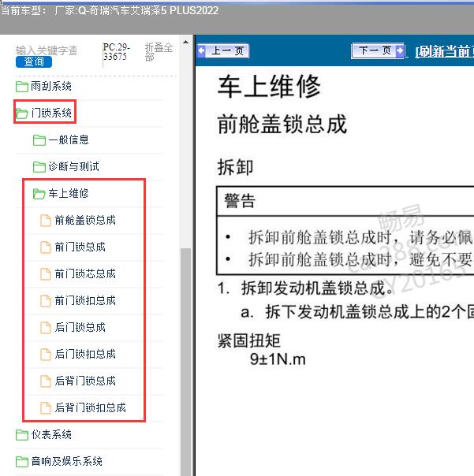
Task: Click the 拆卸 section heading
Action: pyautogui.click(x=235, y=167)
